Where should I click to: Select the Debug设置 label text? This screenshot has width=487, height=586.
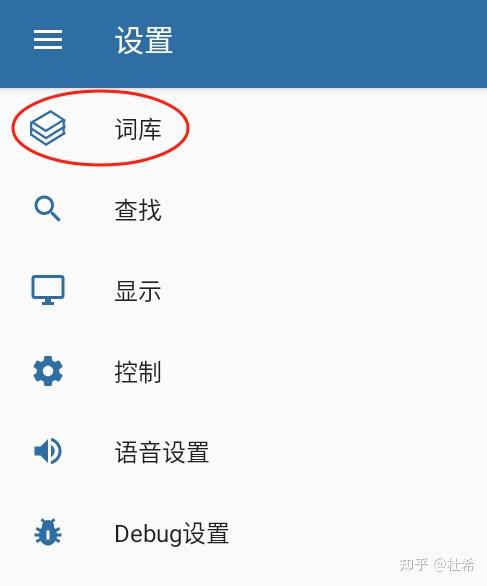click(172, 534)
